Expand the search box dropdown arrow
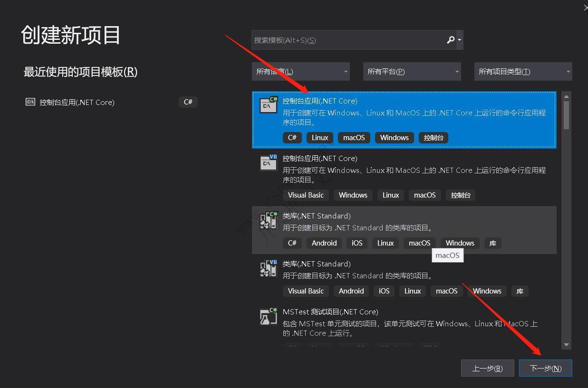The image size is (588, 388). tap(459, 40)
